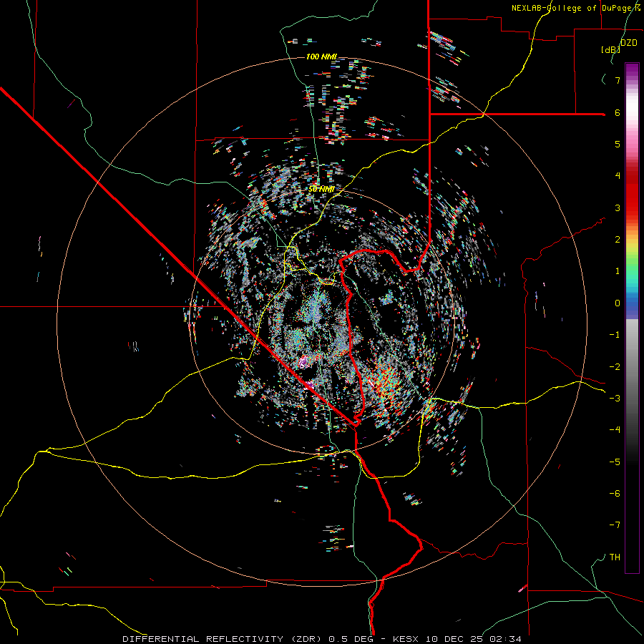
Task: Click the DZD legend title
Action: (x=628, y=43)
